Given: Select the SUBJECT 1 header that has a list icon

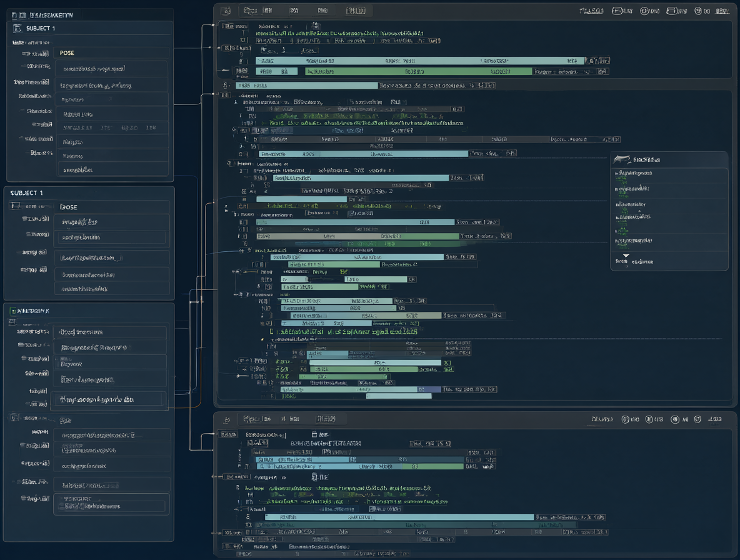Looking at the screenshot, I should [40, 28].
